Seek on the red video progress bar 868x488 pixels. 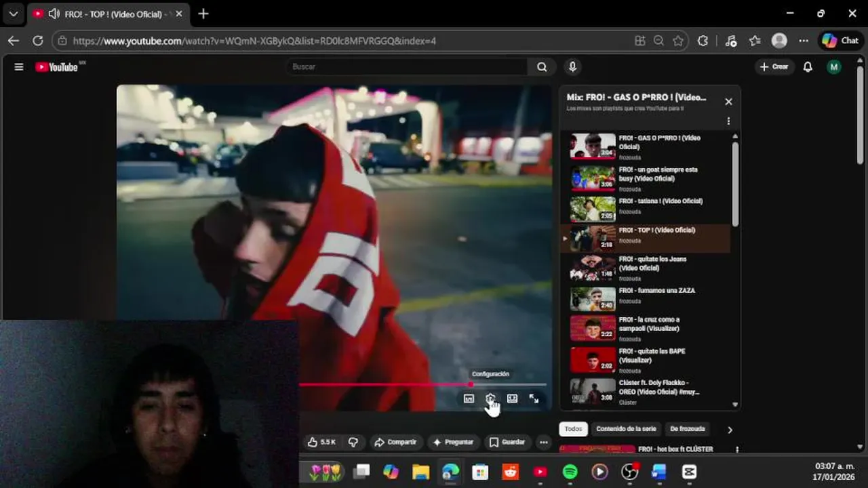pos(422,384)
